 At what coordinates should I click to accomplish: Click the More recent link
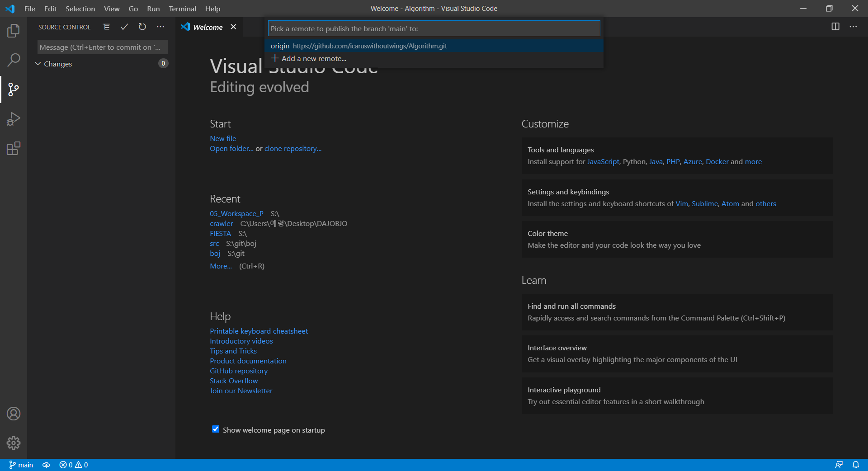point(221,266)
